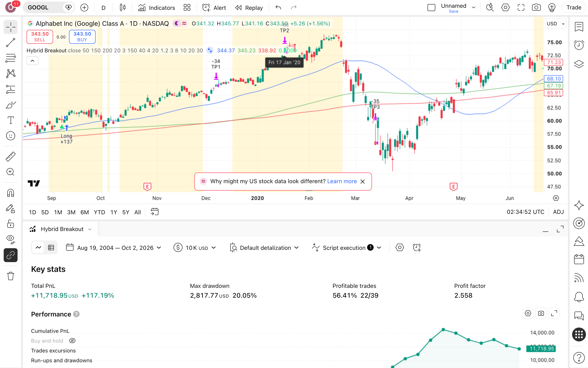Add symbol to compare with plus button
This screenshot has width=588, height=368.
(84, 8)
